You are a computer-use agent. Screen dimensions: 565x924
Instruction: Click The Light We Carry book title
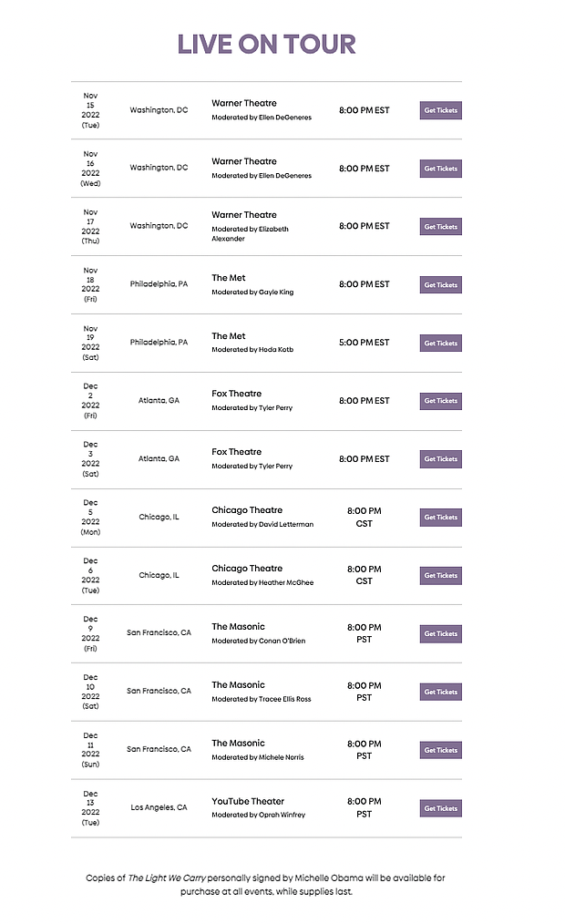pyautogui.click(x=167, y=878)
